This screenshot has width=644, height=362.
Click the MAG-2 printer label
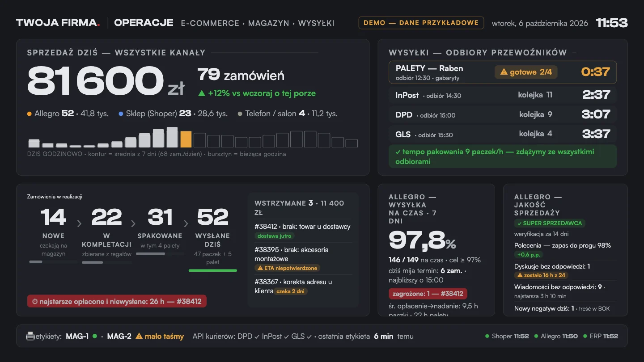pyautogui.click(x=119, y=336)
